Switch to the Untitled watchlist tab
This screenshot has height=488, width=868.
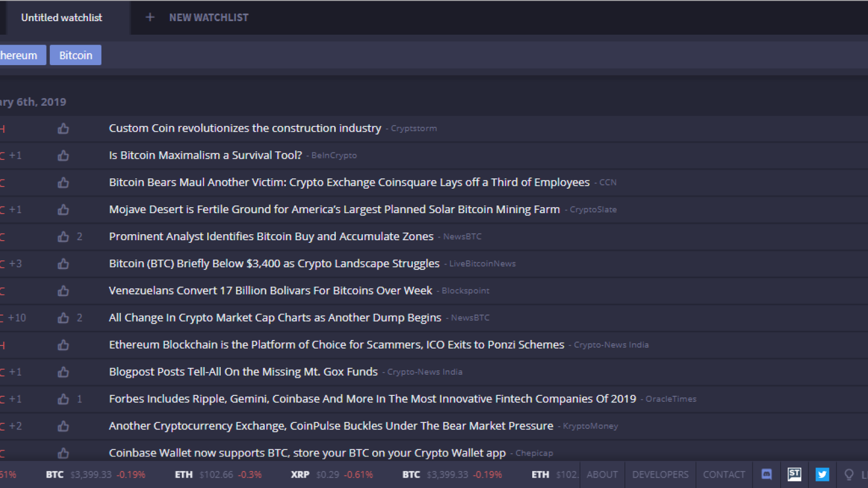click(x=61, y=17)
